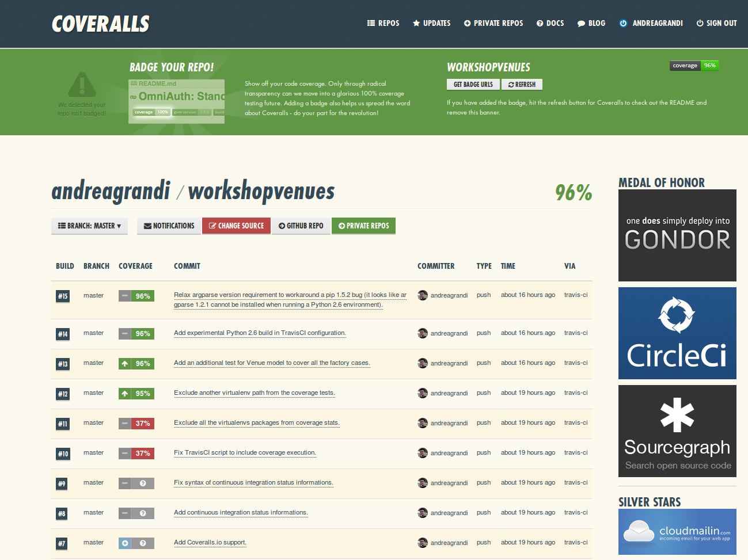Click 'about 19 hours ago' on build #7 row
Viewport: 748px width, 560px height.
[528, 543]
